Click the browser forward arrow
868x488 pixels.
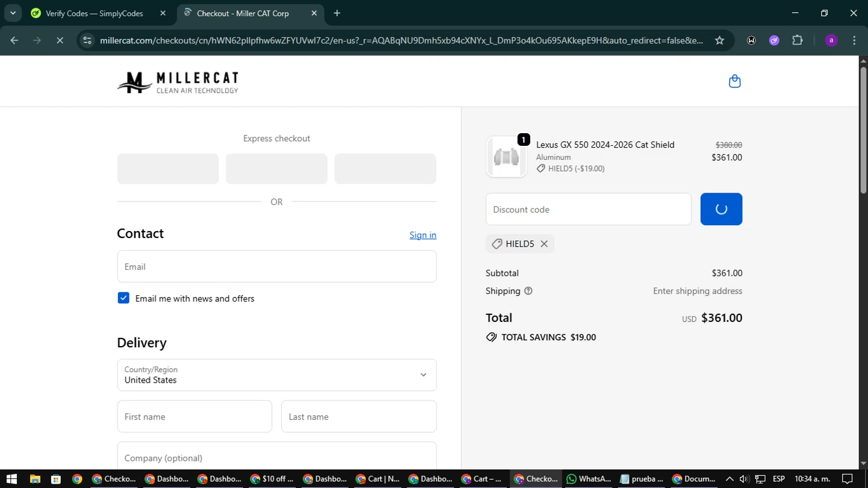pos(37,41)
